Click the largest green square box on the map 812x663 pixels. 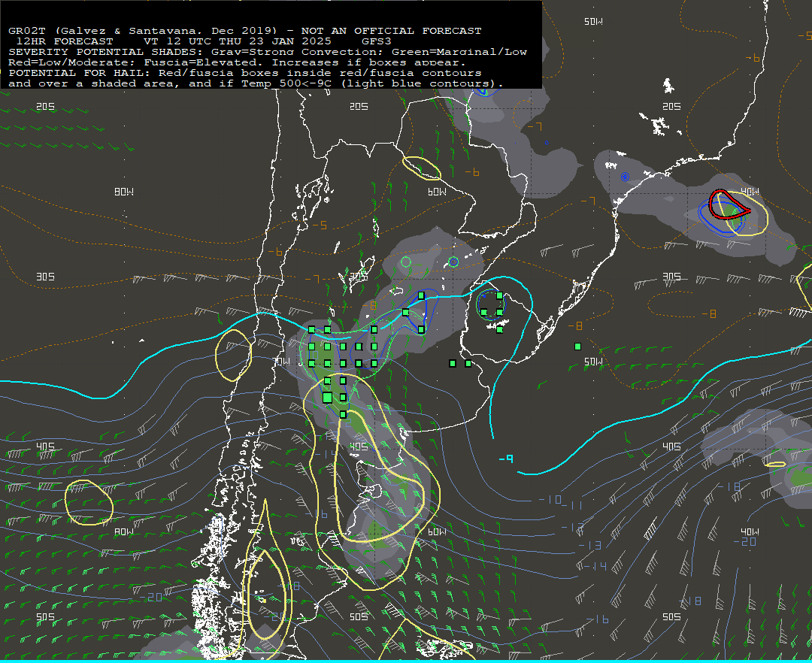[x=327, y=398]
